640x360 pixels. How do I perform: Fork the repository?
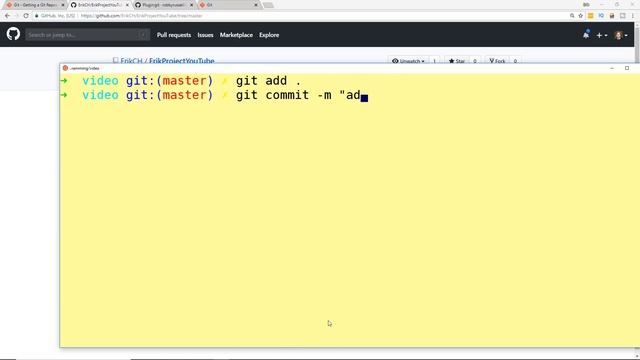[497, 60]
